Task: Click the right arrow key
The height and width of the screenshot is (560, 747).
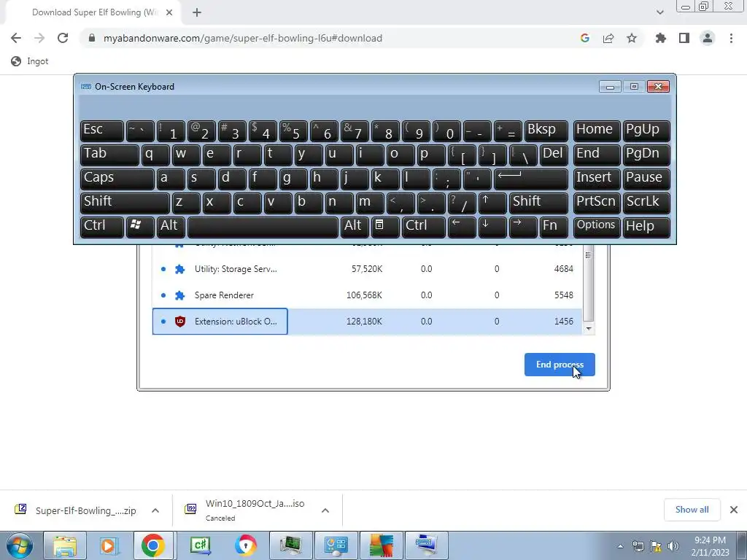Action: point(523,227)
